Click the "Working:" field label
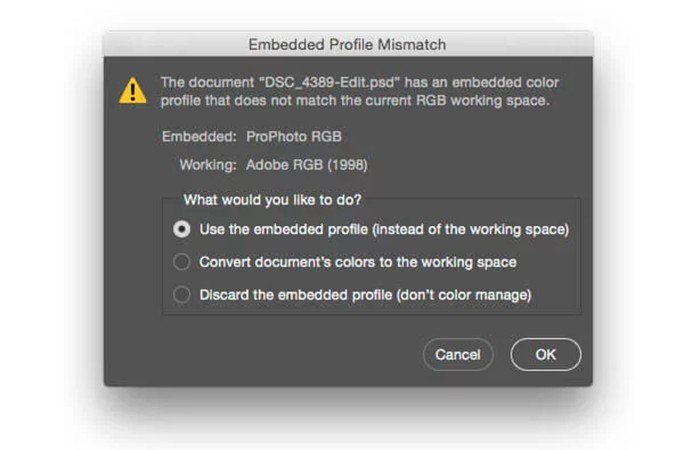The width and height of the screenshot is (700, 450). pyautogui.click(x=208, y=165)
